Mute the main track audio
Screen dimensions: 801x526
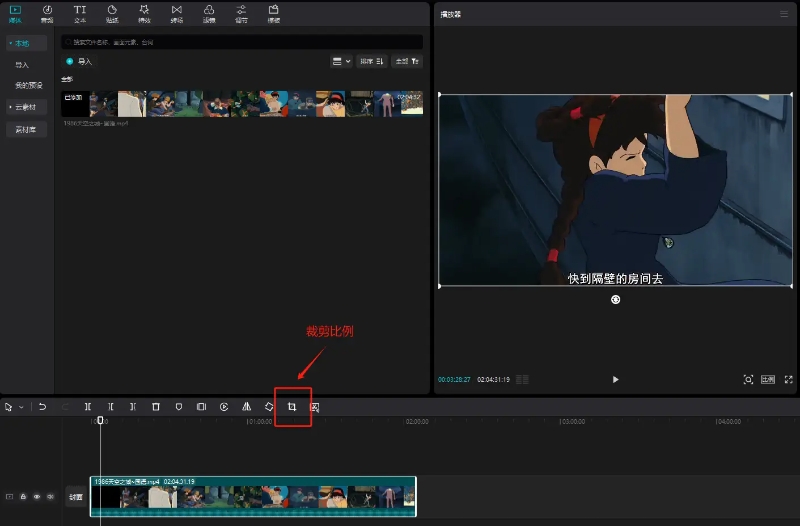pos(50,496)
